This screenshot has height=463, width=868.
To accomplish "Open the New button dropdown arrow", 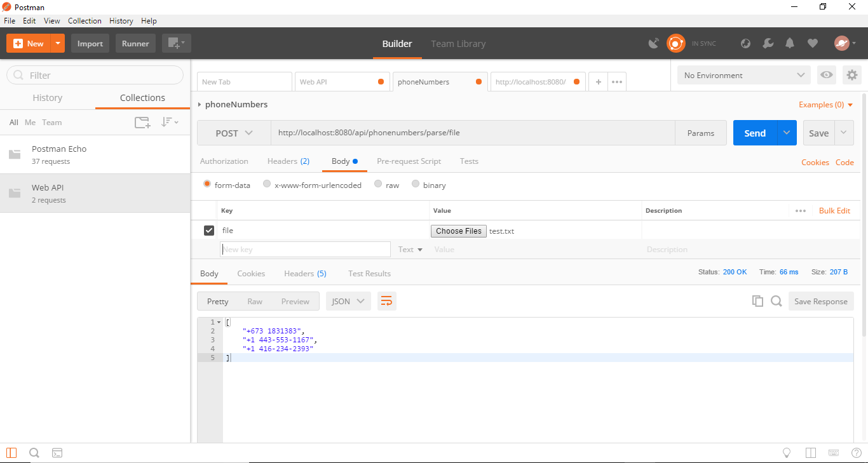I will coord(58,43).
